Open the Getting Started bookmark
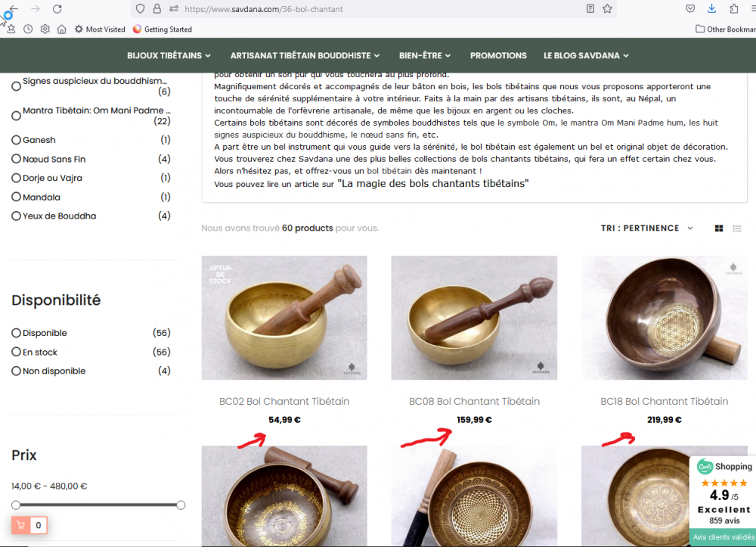 click(x=163, y=29)
